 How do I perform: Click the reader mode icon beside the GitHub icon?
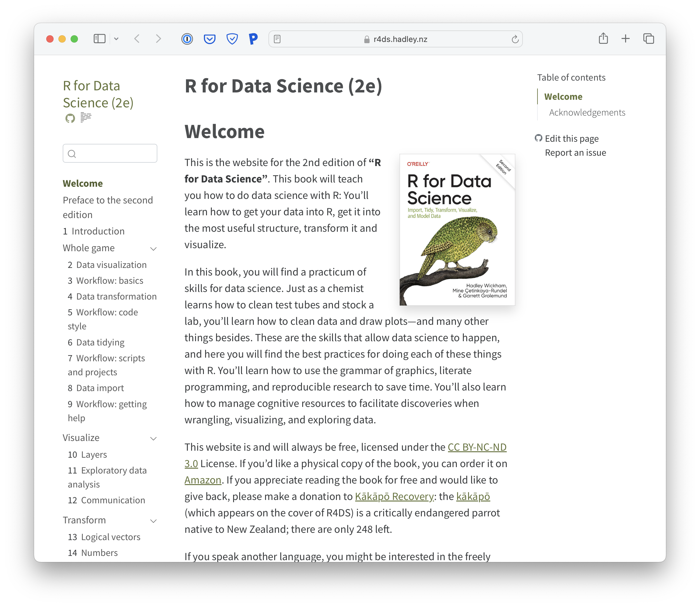86,118
